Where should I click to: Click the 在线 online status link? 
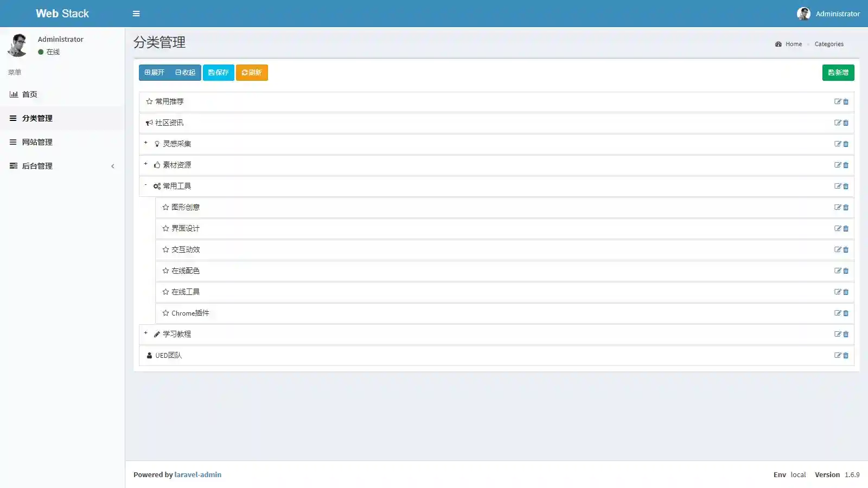pyautogui.click(x=49, y=52)
